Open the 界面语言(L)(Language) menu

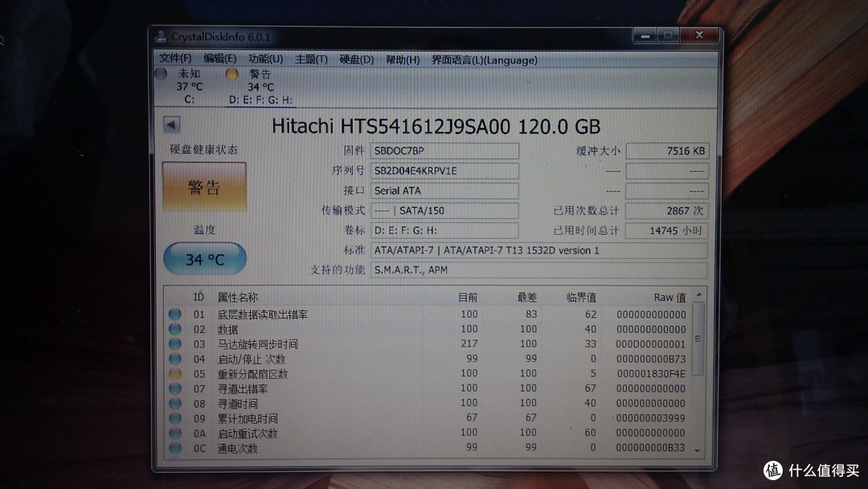(x=485, y=60)
